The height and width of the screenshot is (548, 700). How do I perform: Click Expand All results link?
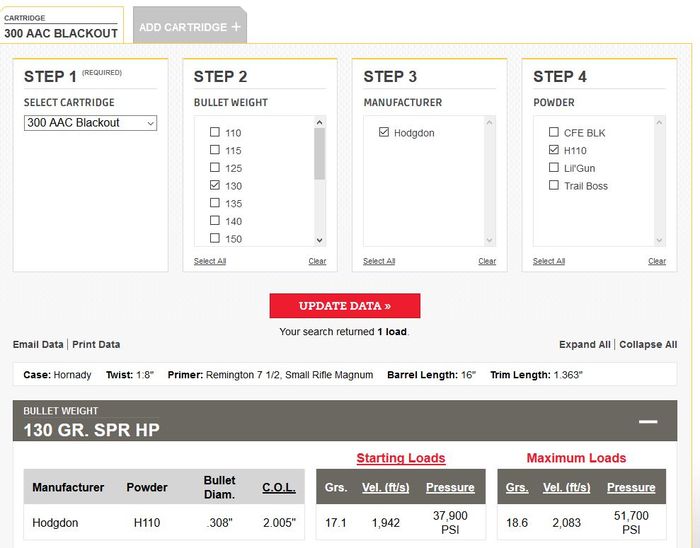point(584,345)
